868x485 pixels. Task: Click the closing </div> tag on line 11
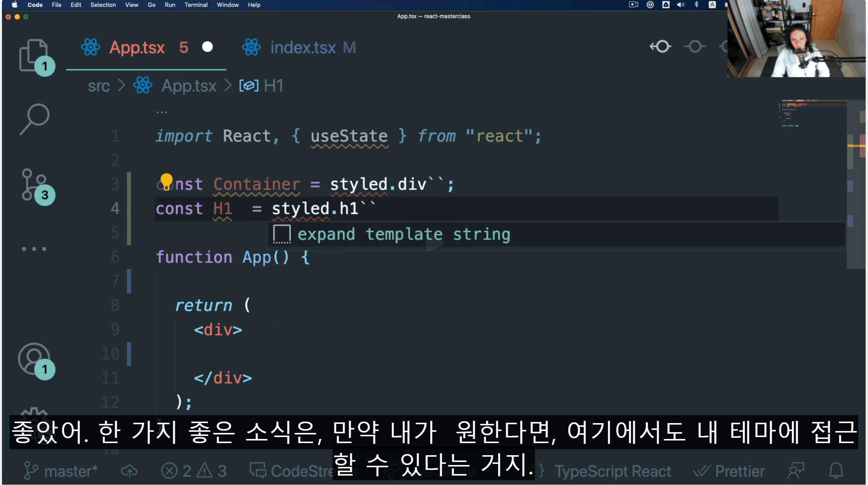[222, 378]
